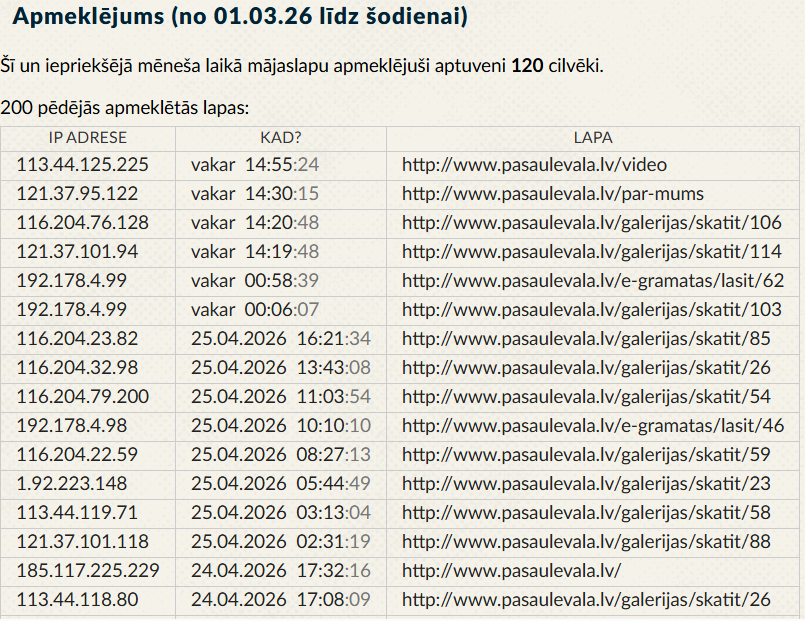Viewport: 805px width, 621px height.
Task: Click timestamp vakar 00:58:39
Action: coord(255,281)
